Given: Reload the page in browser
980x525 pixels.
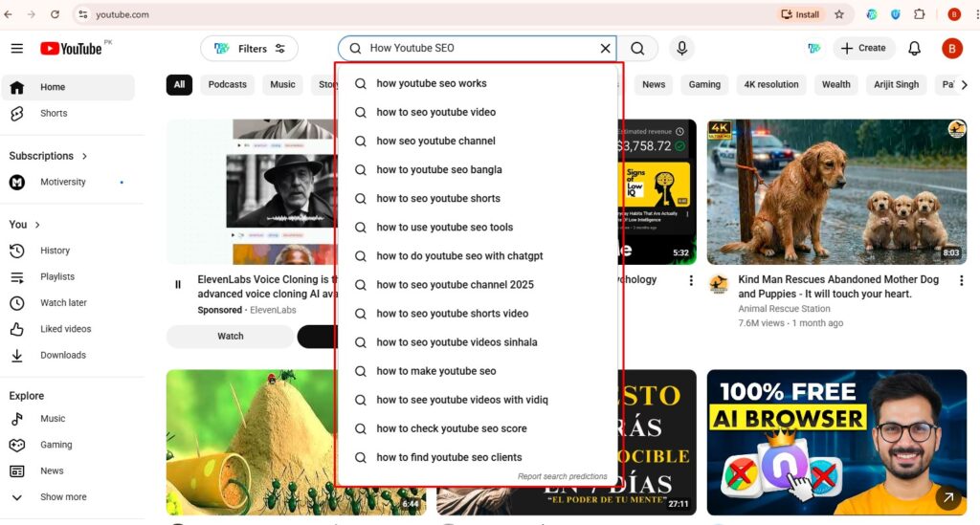Looking at the screenshot, I should tap(55, 14).
